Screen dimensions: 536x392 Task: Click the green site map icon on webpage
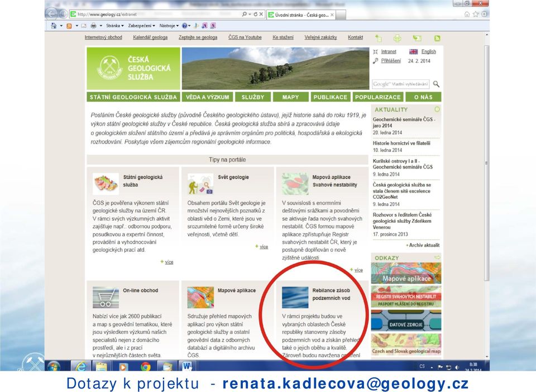pos(378,38)
